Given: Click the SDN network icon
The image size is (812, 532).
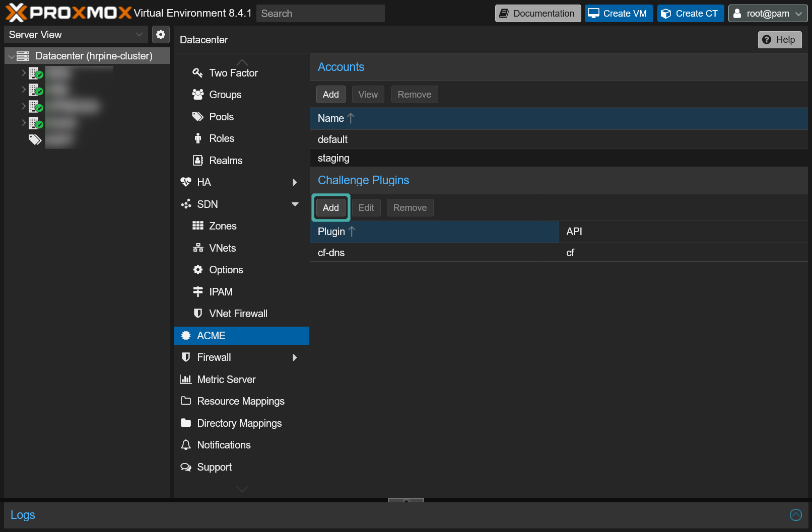Looking at the screenshot, I should point(186,204).
